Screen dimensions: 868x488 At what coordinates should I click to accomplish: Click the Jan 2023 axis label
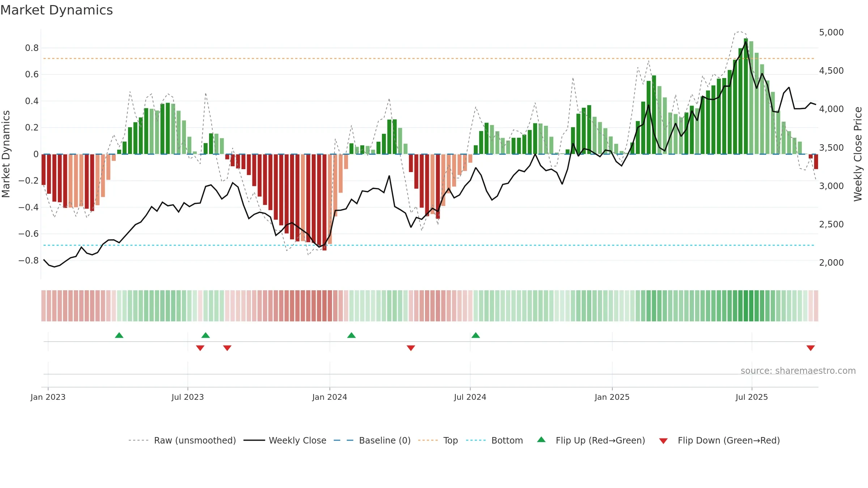48,397
